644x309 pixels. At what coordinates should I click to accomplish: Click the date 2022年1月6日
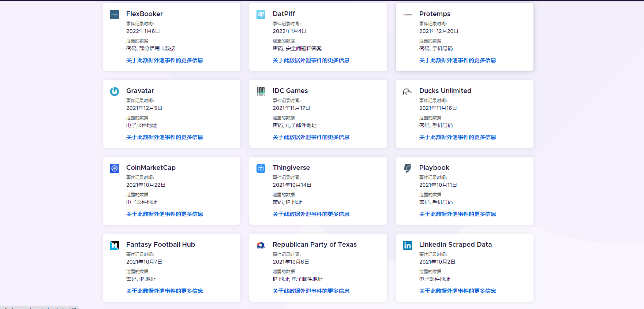143,31
